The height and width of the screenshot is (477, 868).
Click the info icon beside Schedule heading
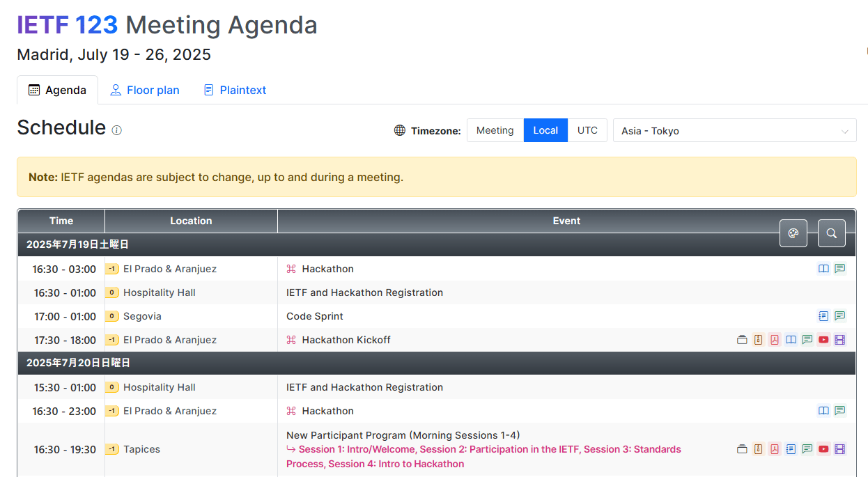pos(117,130)
